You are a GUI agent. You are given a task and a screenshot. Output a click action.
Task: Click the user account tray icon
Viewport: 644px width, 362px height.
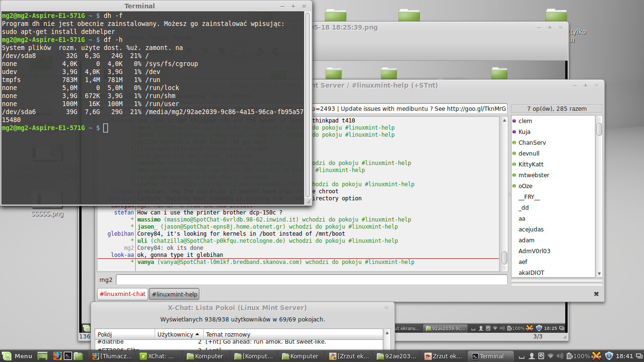pos(531,356)
